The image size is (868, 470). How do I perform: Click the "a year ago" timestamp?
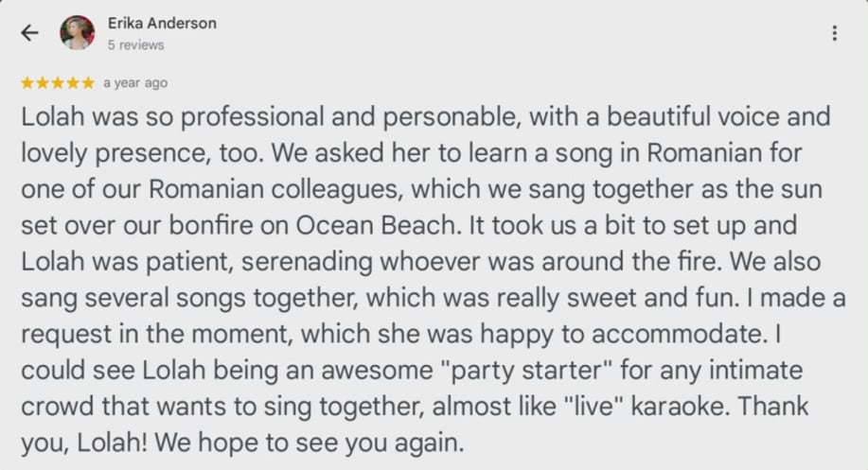tap(135, 83)
